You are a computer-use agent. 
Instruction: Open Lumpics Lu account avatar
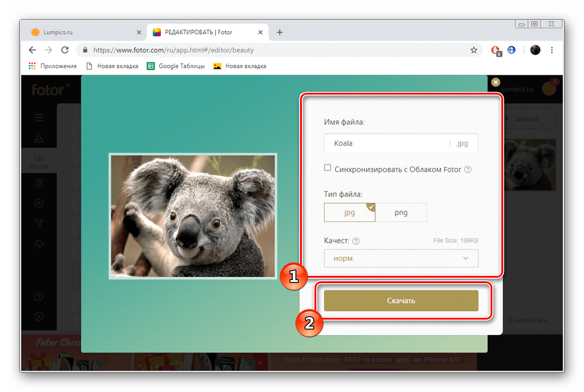coord(549,88)
